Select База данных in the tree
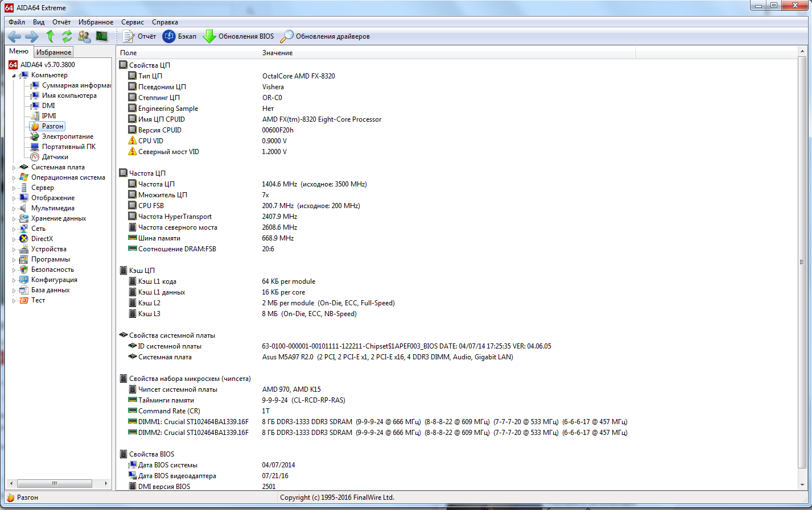Viewport: 812px width, 510px height. 50,290
